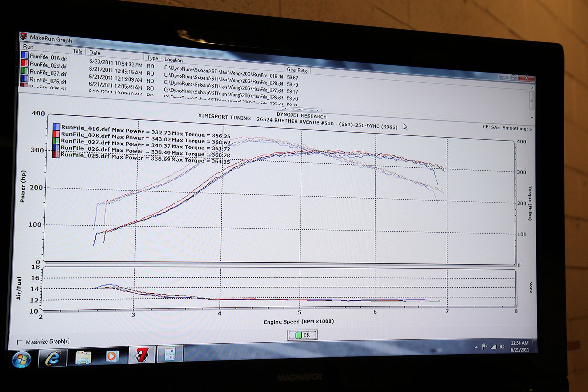Open the Action Center flag icon
Viewport: 588px width, 392px height.
485,347
